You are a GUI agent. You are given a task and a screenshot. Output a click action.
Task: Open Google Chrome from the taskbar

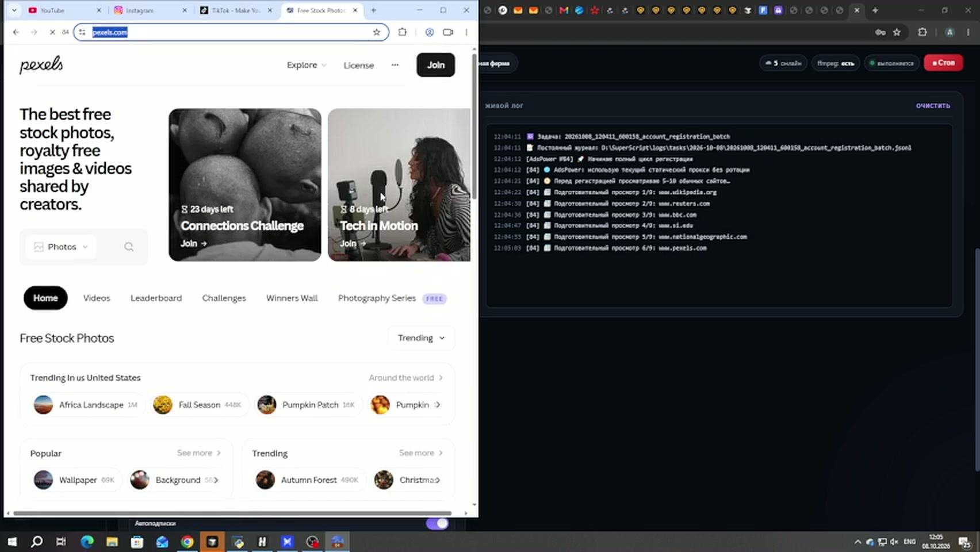pyautogui.click(x=187, y=542)
